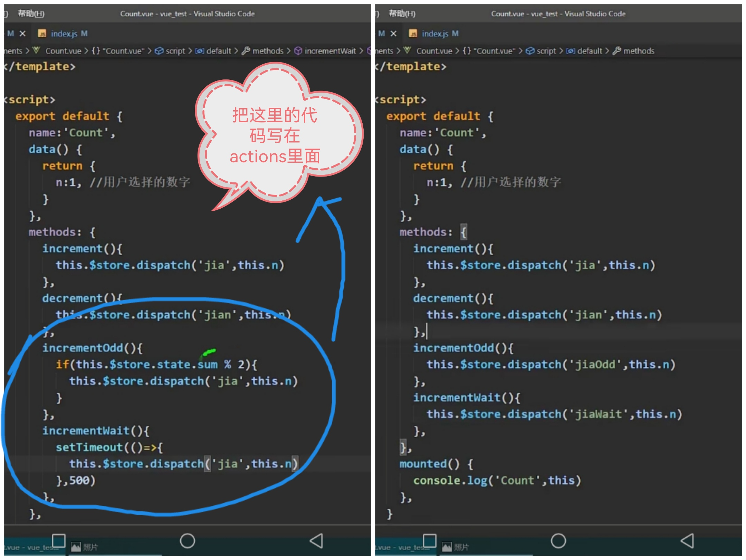Image resolution: width=746 pixels, height=560 pixels.
Task: Open 帮助(H) menu in left window
Action: click(31, 13)
